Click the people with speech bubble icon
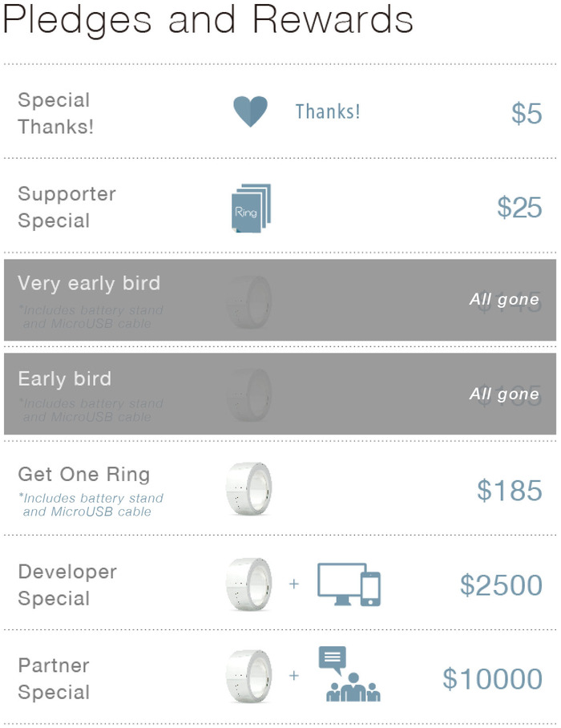561x728 pixels. click(349, 673)
